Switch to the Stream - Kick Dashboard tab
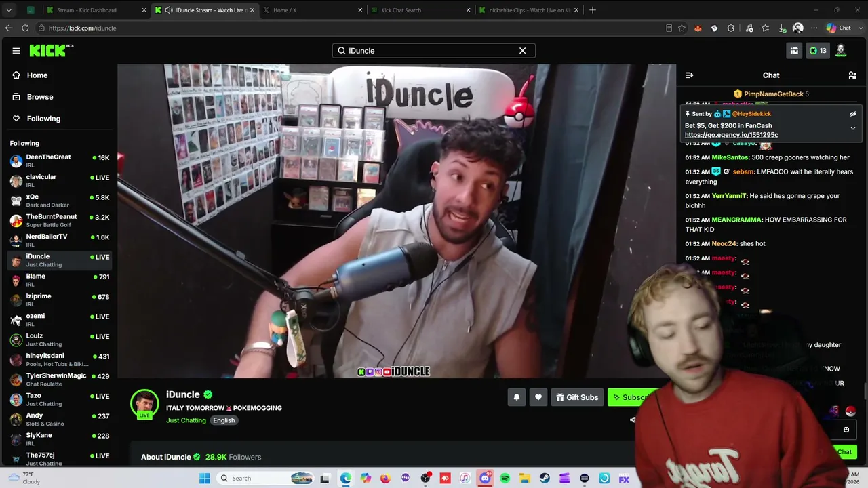Screen dimensions: 868x488 coord(95,10)
